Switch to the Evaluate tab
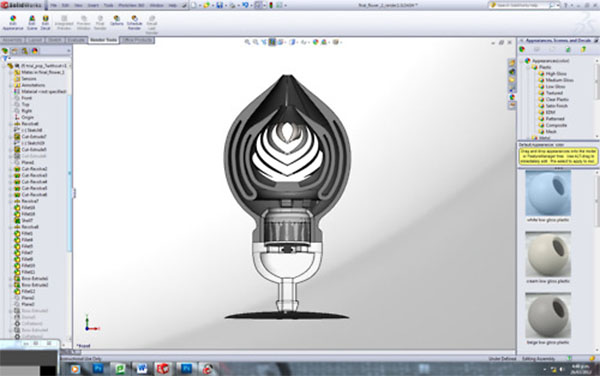Viewport: 600px width, 376px height. pos(76,40)
